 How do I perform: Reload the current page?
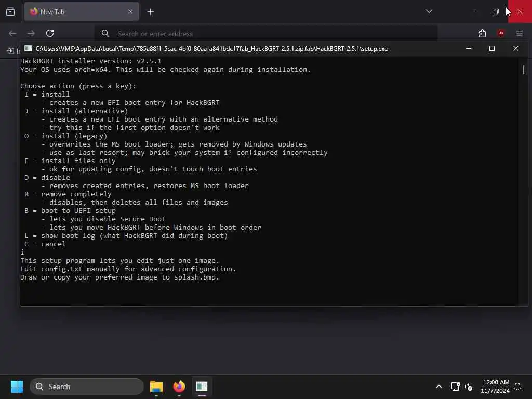pyautogui.click(x=50, y=33)
